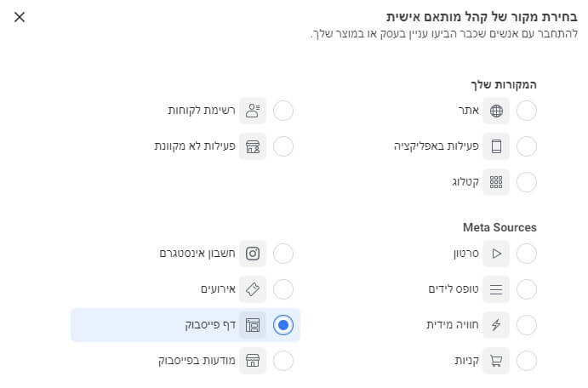588x388 pixels.
Task: Click the Lead form lines icon
Action: pos(497,289)
